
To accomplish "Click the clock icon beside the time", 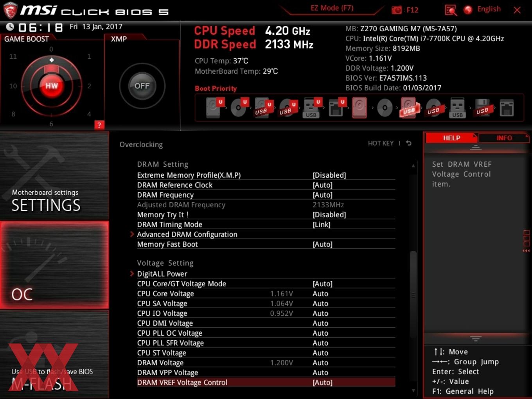I will (x=10, y=27).
